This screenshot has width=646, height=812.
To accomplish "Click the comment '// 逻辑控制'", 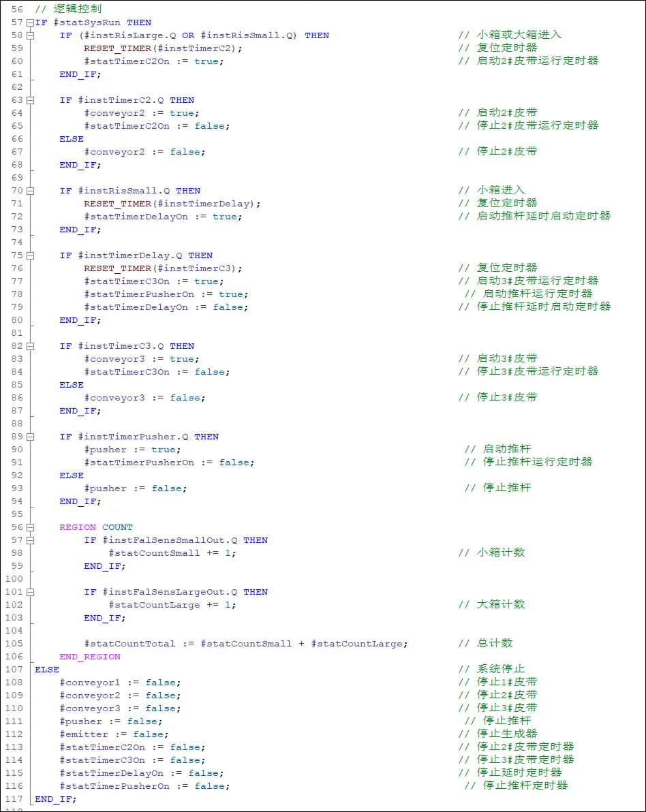I will point(68,10).
